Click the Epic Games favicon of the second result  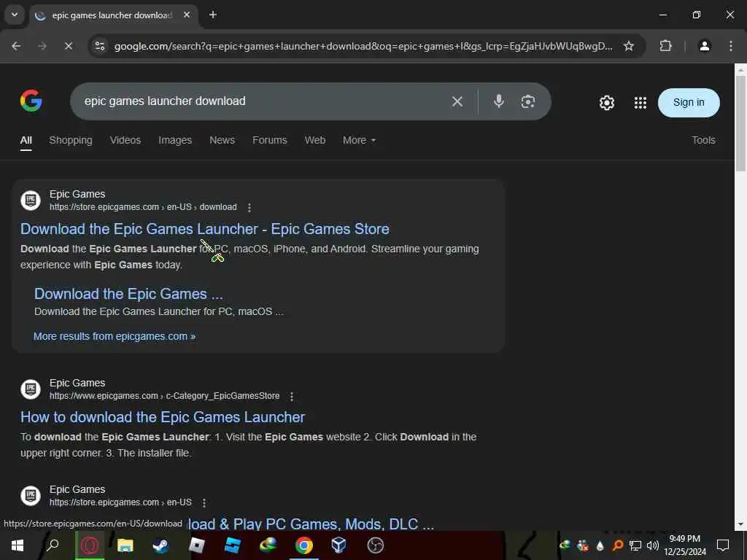pyautogui.click(x=31, y=389)
